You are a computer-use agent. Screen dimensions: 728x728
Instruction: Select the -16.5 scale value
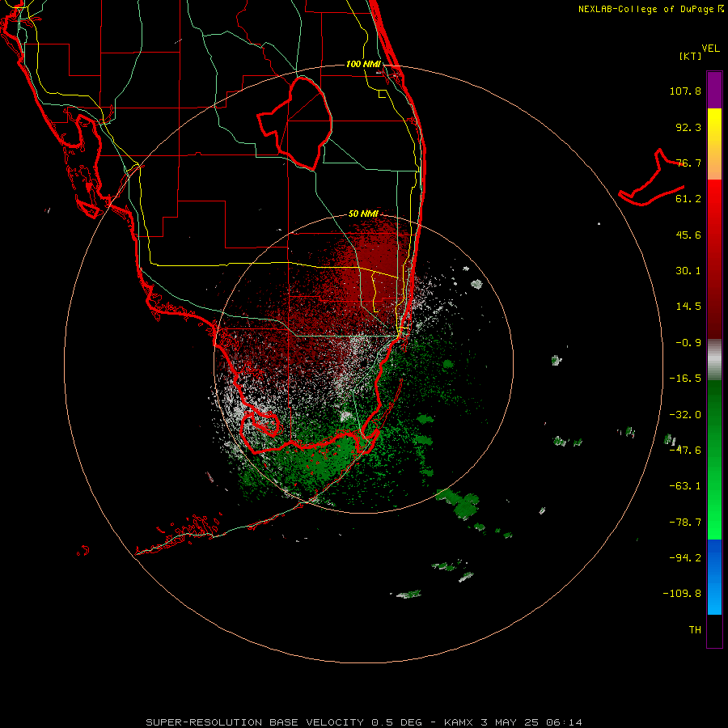(x=685, y=379)
